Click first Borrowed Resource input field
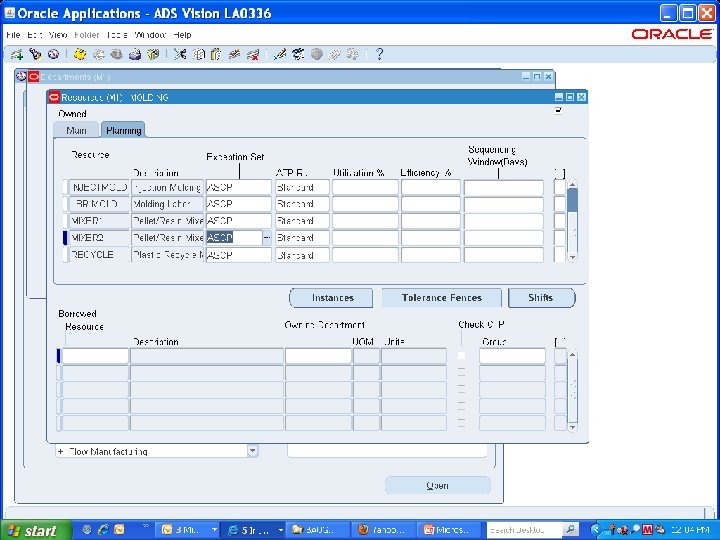Screen dimensions: 720x540 [x=95, y=356]
